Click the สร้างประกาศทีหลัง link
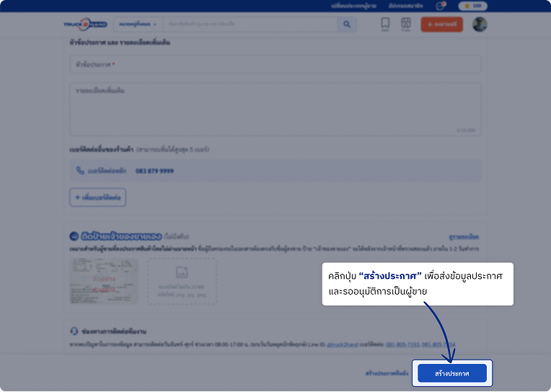This screenshot has width=551, height=392. (387, 373)
